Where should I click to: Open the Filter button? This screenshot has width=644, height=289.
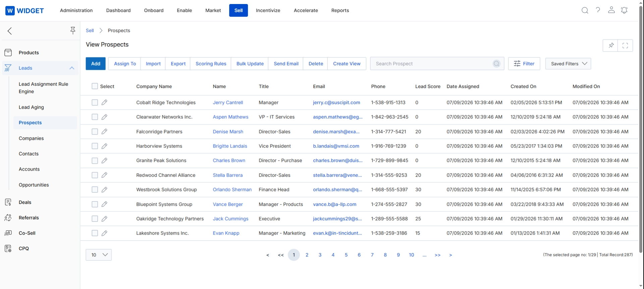(524, 64)
